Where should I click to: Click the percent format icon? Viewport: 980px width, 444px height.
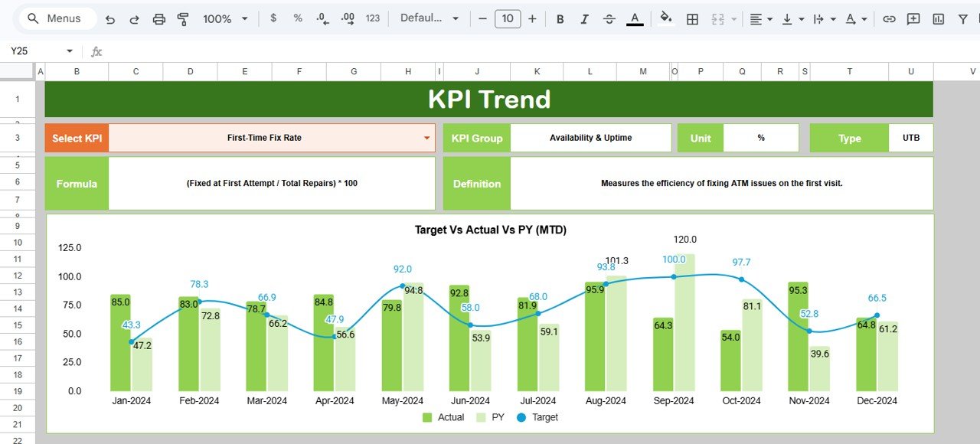point(297,18)
